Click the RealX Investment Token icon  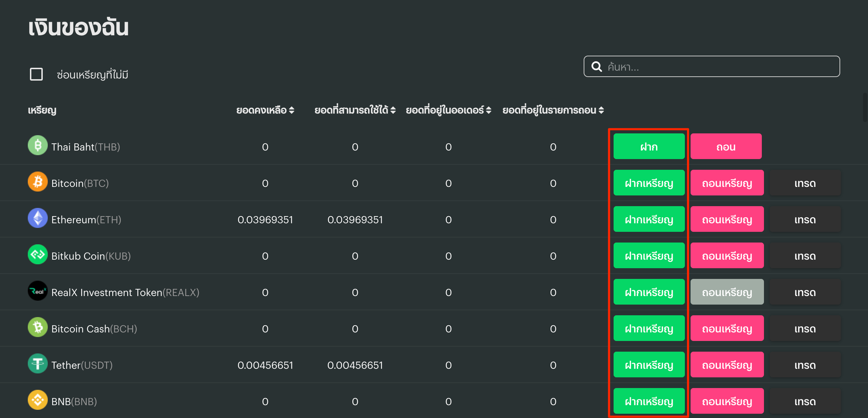point(38,291)
